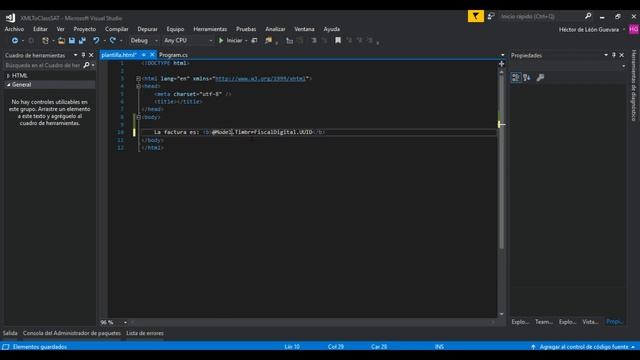Open the Cuadro de herramientas window options arrow
This screenshot has width=640, height=360.
point(76,55)
